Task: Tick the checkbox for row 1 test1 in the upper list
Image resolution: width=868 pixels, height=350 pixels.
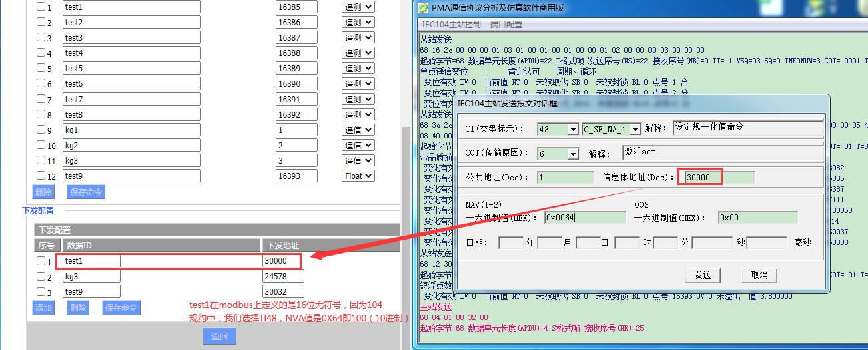Action: (41, 7)
